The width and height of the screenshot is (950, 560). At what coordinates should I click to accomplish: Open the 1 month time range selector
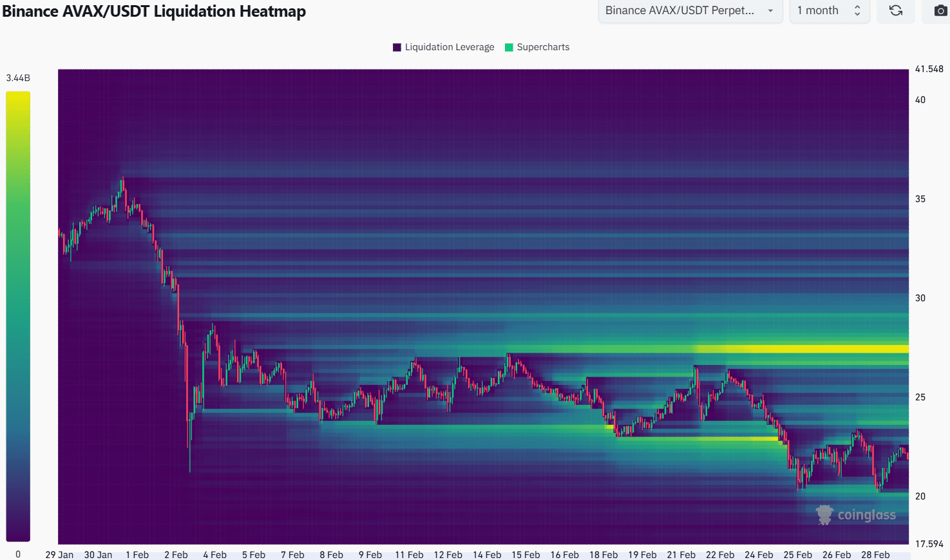tap(830, 10)
